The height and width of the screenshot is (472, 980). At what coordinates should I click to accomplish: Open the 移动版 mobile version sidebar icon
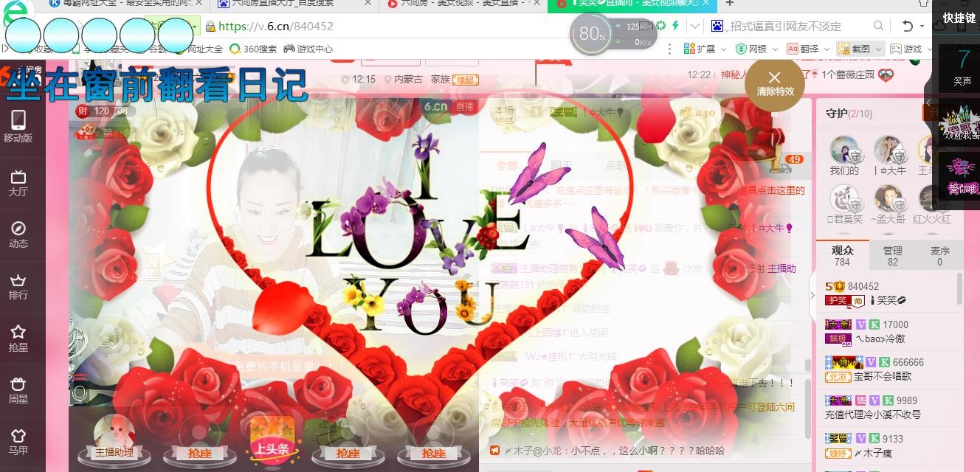[x=18, y=127]
